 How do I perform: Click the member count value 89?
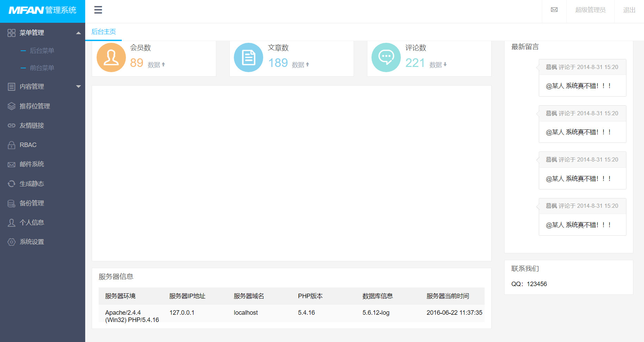[x=137, y=63]
